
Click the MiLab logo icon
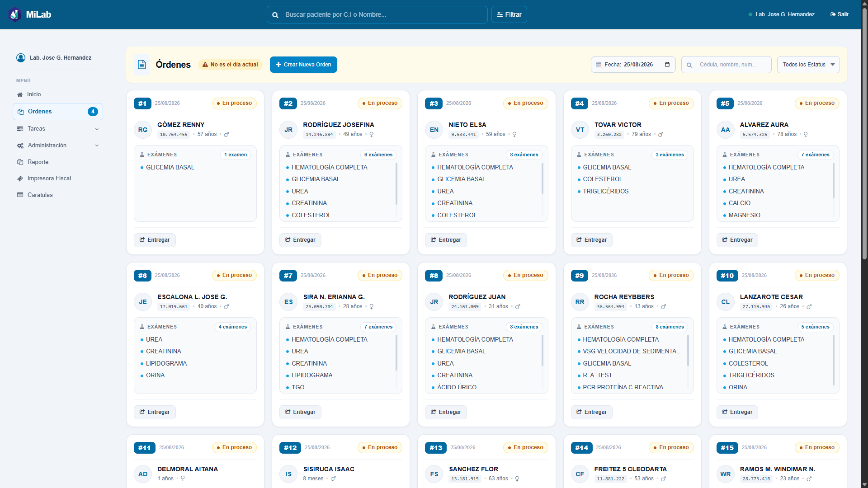[x=15, y=14]
